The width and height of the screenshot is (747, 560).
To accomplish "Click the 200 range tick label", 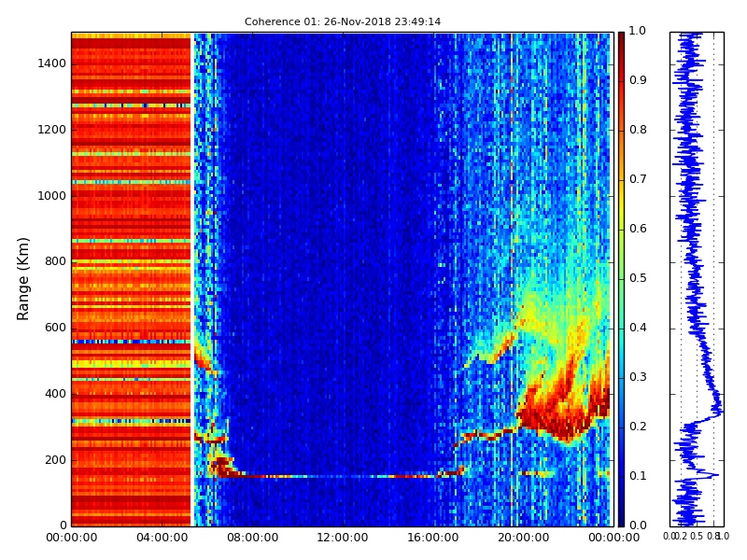I will pyautogui.click(x=55, y=460).
